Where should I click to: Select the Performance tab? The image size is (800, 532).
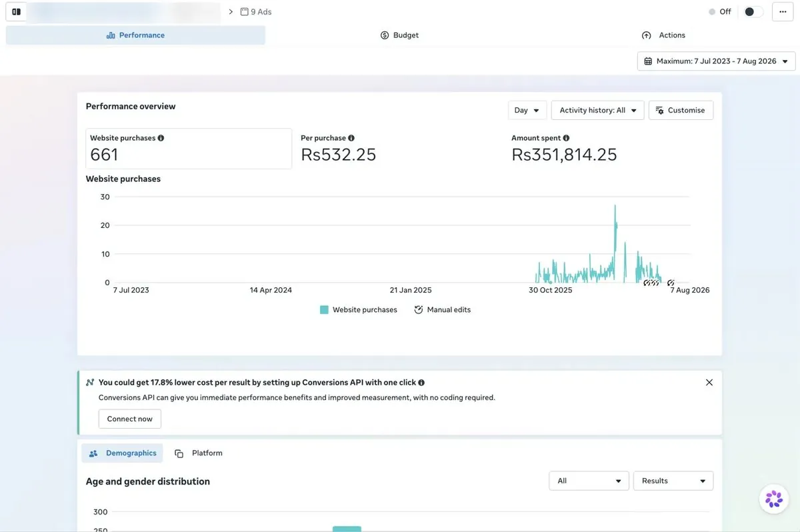click(135, 35)
